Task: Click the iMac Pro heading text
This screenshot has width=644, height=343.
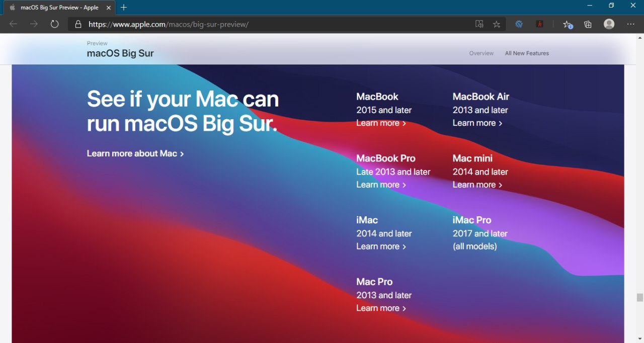Action: point(472,220)
